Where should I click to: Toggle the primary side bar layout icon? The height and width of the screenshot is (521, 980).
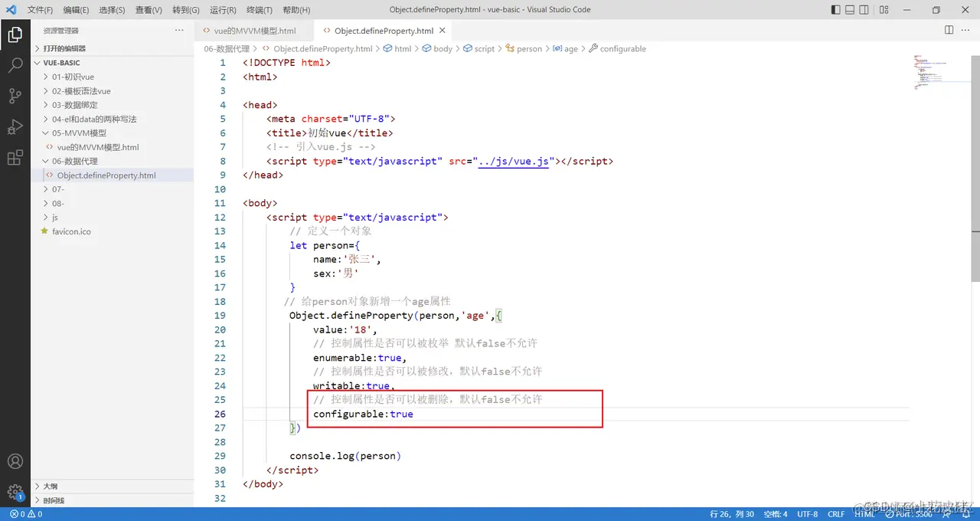coord(835,10)
